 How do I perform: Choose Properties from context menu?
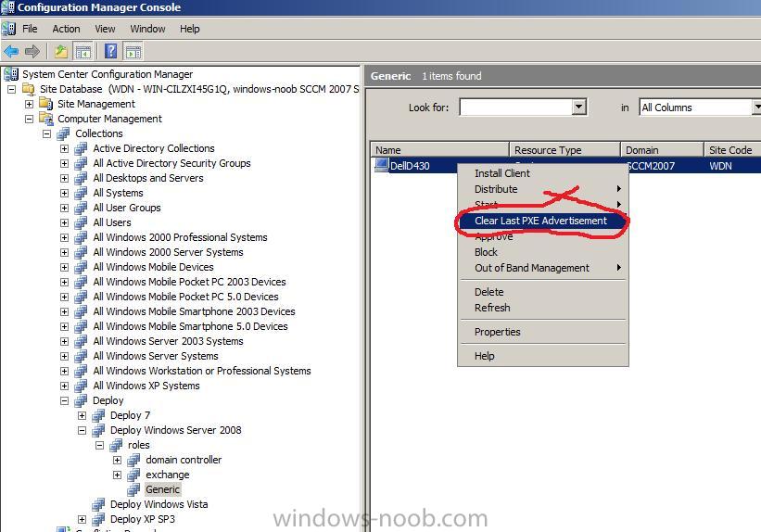click(542, 332)
